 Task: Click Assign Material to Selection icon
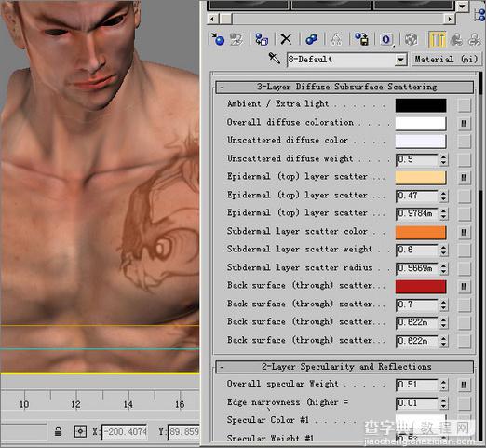point(262,39)
